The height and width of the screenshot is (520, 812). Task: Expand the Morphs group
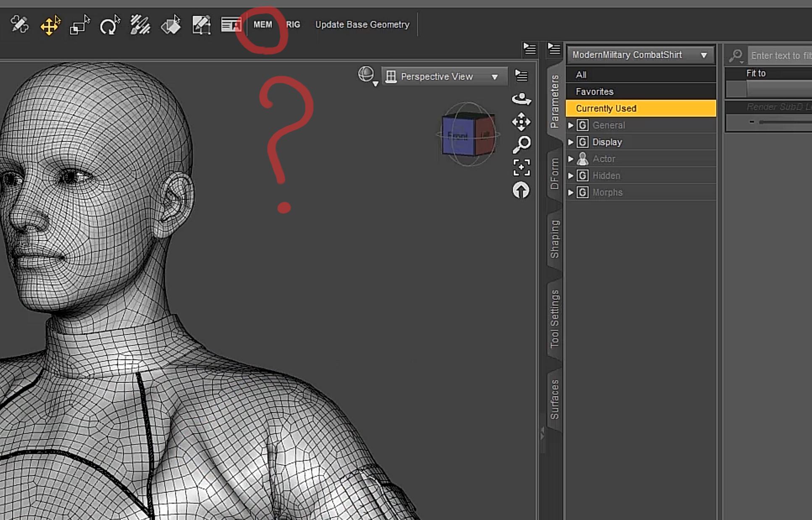570,192
